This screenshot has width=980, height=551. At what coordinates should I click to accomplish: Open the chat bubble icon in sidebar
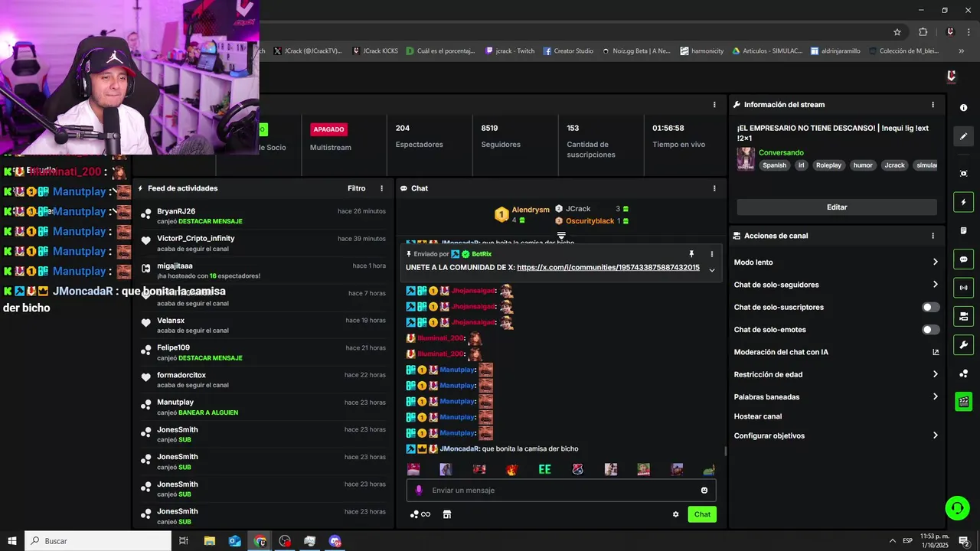963,259
